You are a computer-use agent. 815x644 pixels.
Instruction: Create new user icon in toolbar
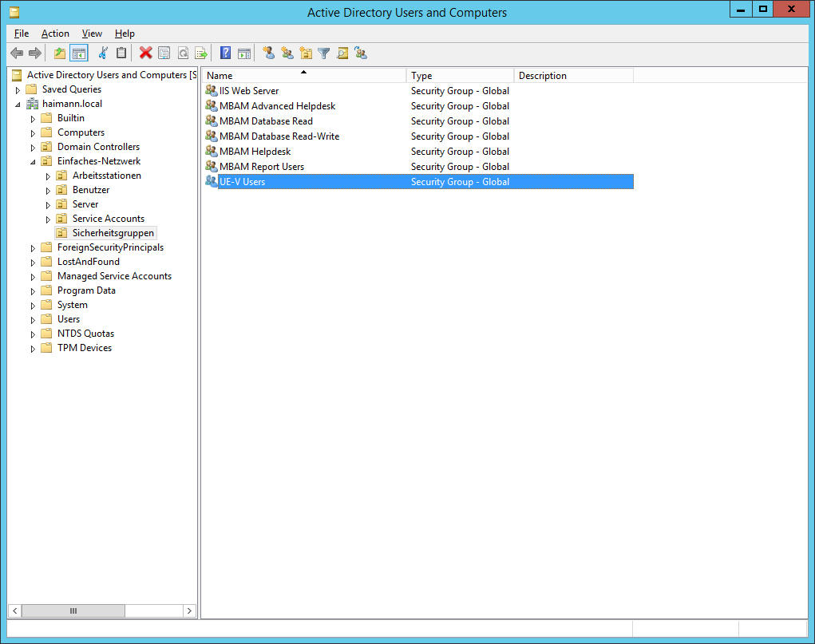pos(269,53)
